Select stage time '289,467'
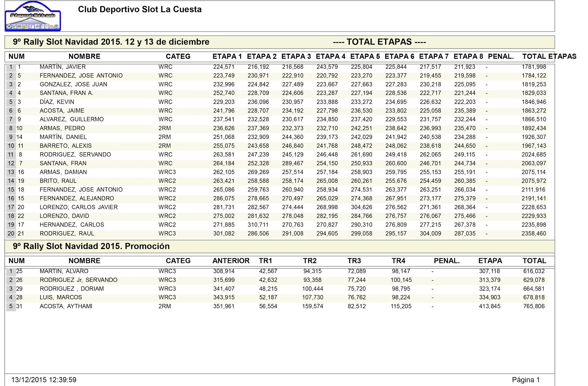The height and width of the screenshot is (386, 588). click(x=293, y=163)
